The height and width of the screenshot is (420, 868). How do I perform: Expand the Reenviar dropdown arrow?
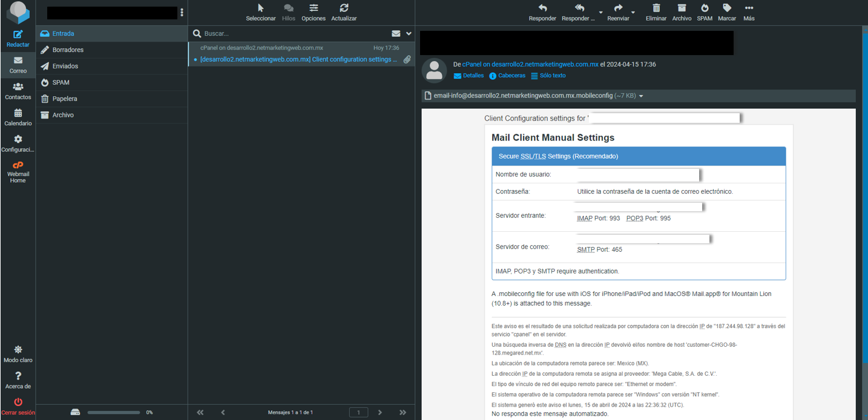click(633, 13)
